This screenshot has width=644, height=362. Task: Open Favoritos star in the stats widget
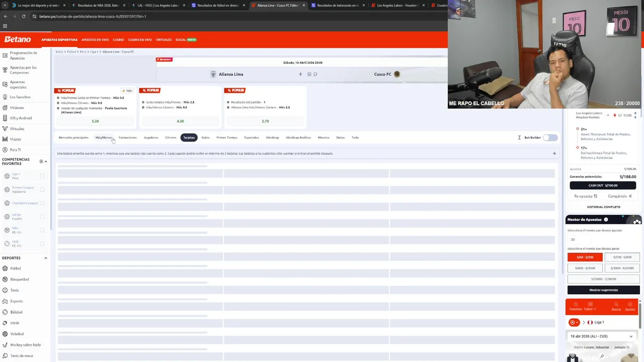coord(575,306)
